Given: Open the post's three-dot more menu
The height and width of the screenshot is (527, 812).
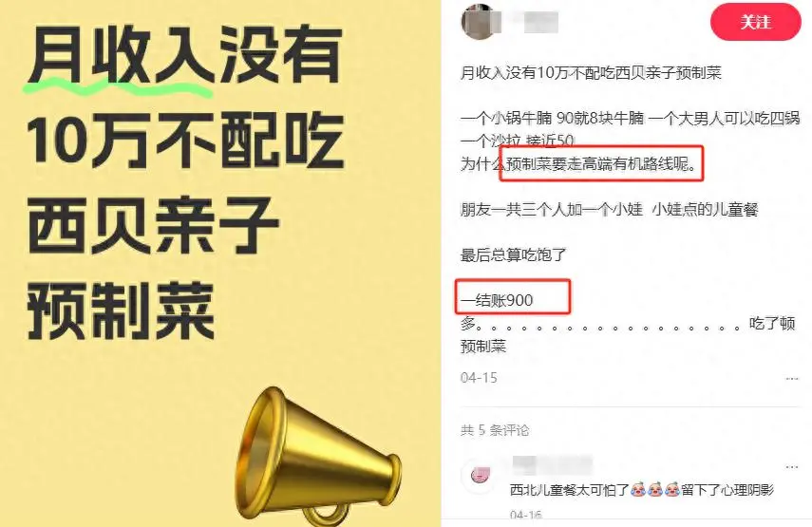Looking at the screenshot, I should click(792, 379).
